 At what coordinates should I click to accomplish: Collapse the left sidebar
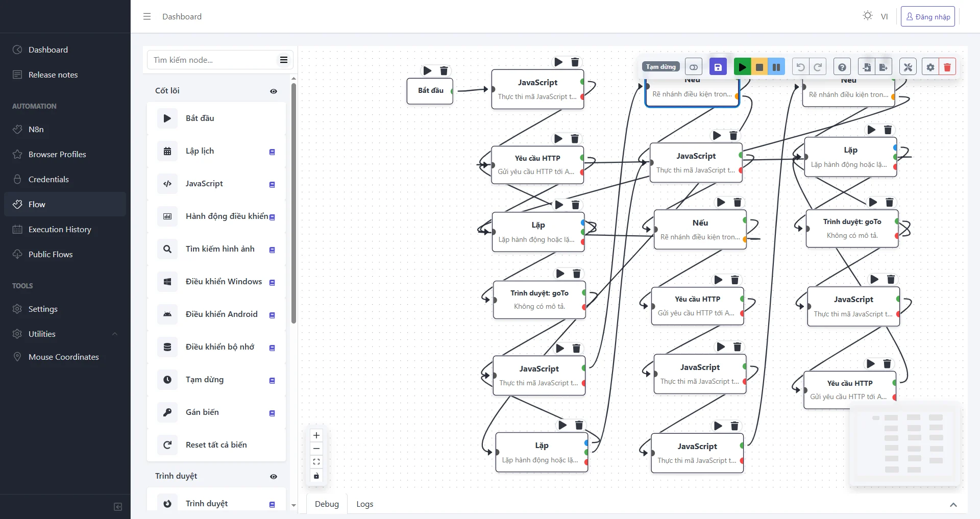[118, 507]
